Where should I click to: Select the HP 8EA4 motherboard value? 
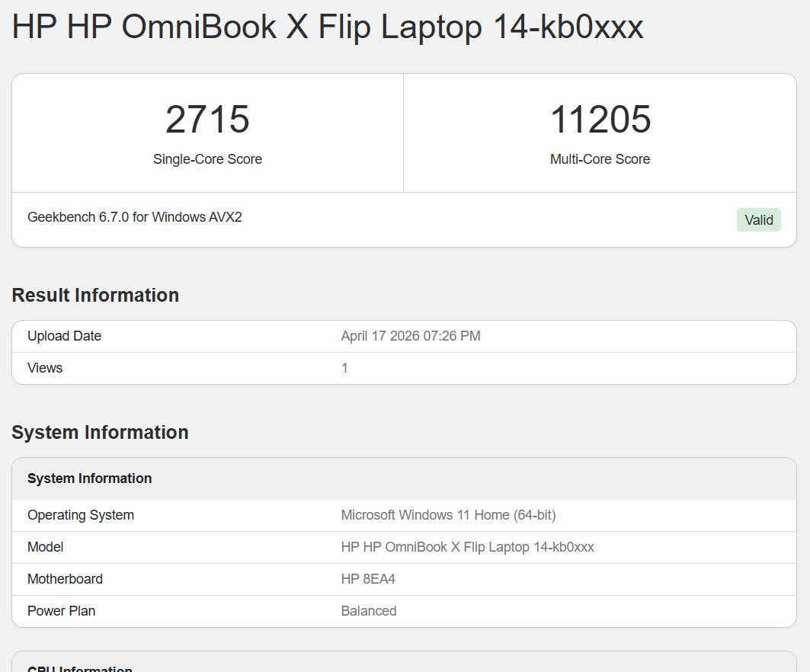click(x=368, y=579)
